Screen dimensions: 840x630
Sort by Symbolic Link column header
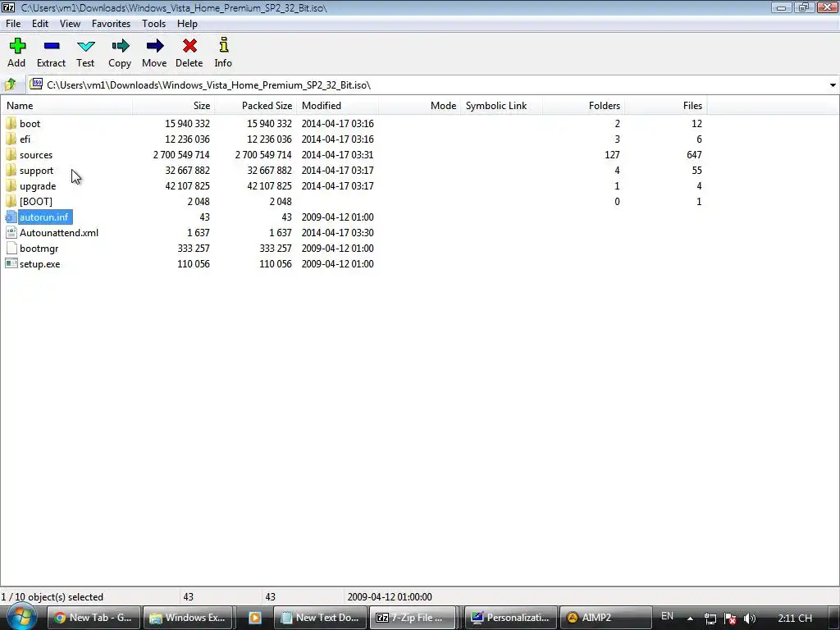501,106
